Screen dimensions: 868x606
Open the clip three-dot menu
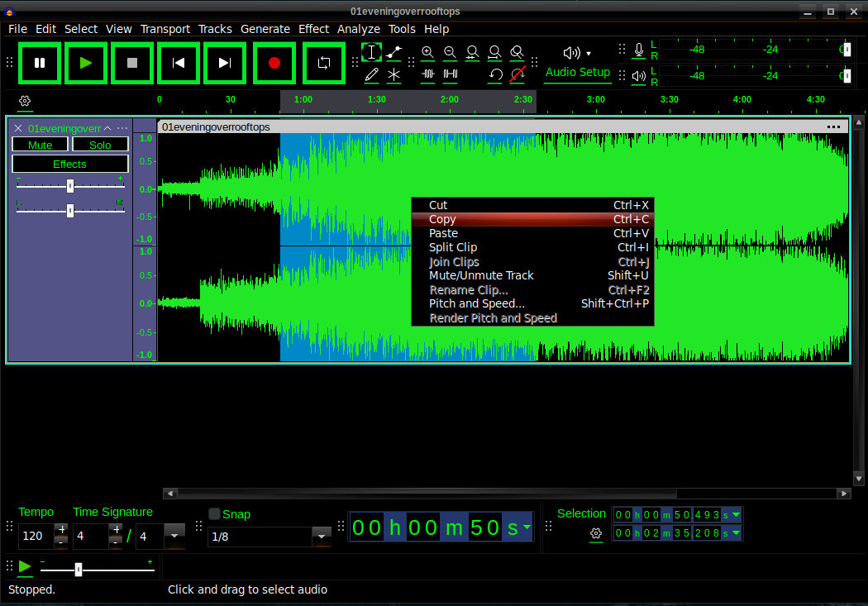click(x=833, y=127)
